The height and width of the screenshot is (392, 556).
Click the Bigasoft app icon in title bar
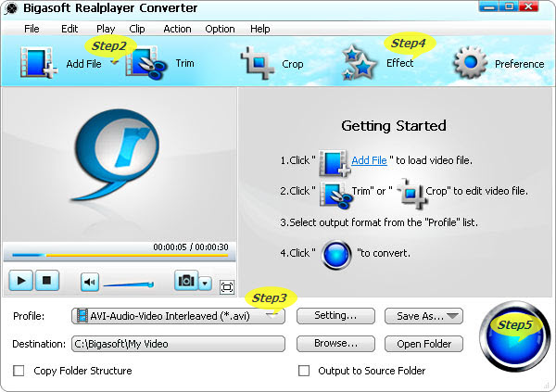(11, 8)
